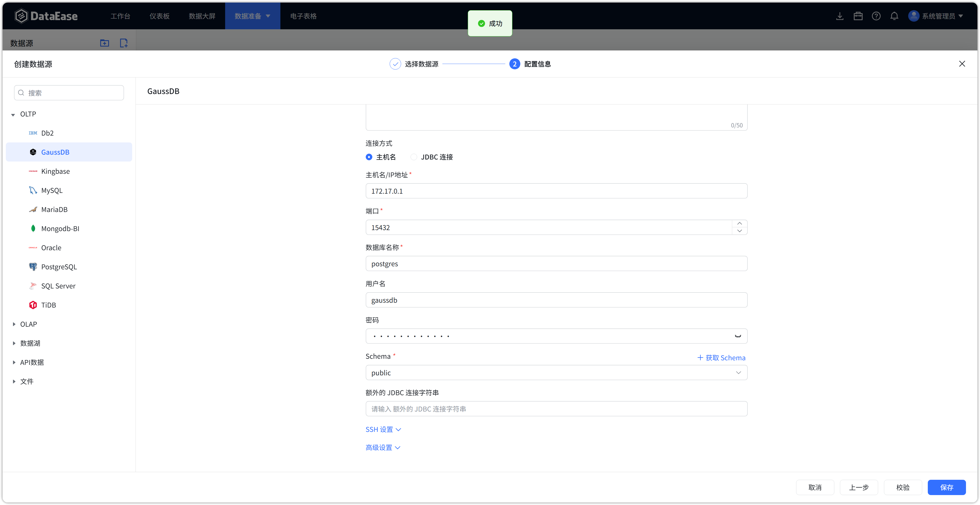The width and height of the screenshot is (980, 505).
Task: Select Mongodb-BI data source
Action: [69, 229]
